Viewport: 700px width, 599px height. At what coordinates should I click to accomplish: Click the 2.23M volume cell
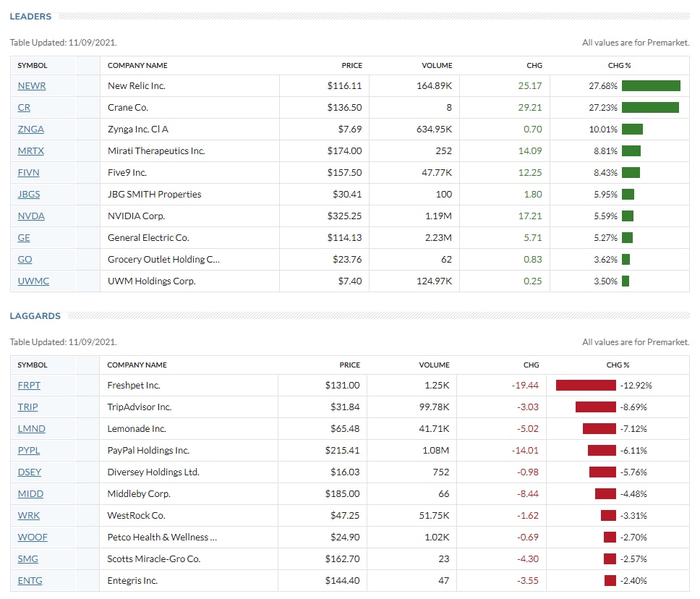click(x=438, y=237)
